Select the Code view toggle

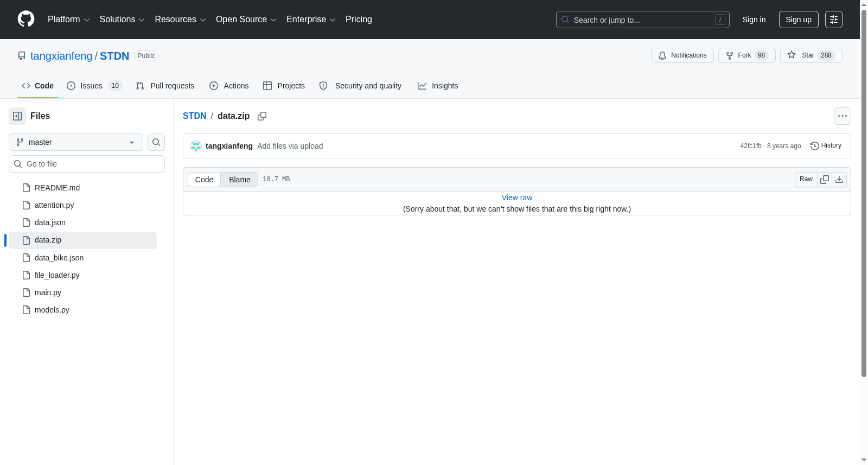click(x=205, y=180)
